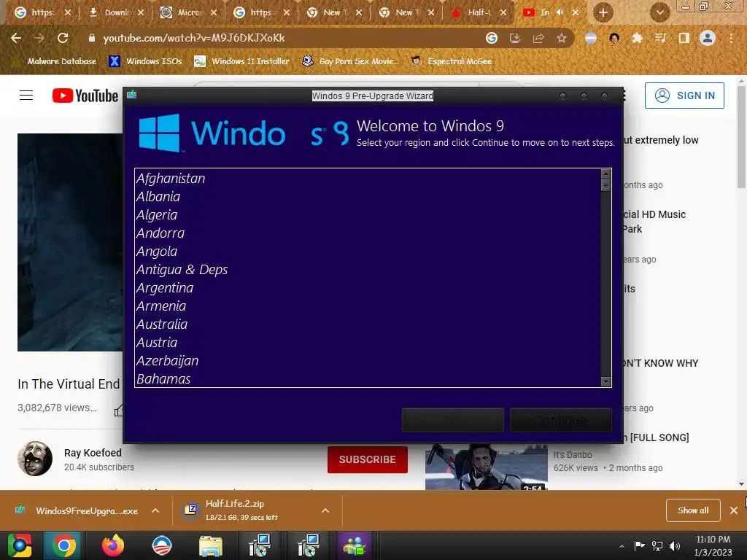Mute the YouTube tab via speaker icon

(560, 12)
